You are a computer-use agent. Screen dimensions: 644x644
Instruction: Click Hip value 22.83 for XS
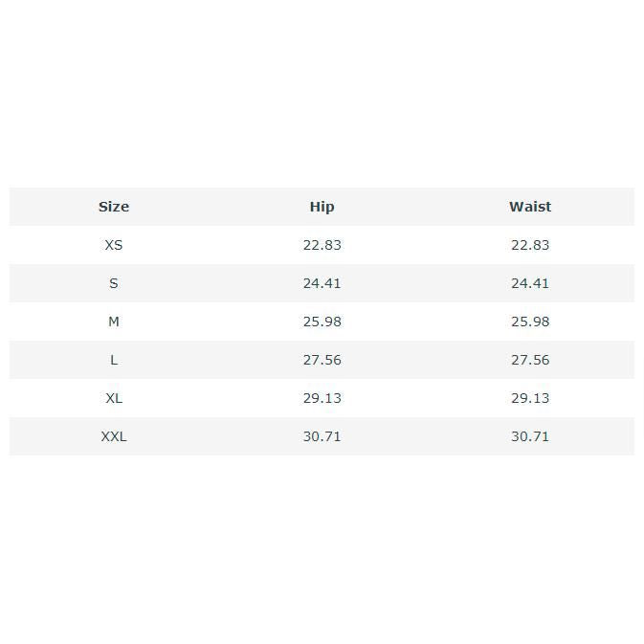point(322,245)
